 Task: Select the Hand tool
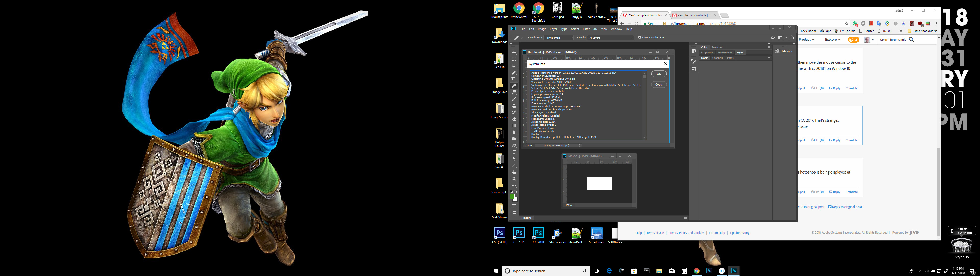tap(514, 172)
